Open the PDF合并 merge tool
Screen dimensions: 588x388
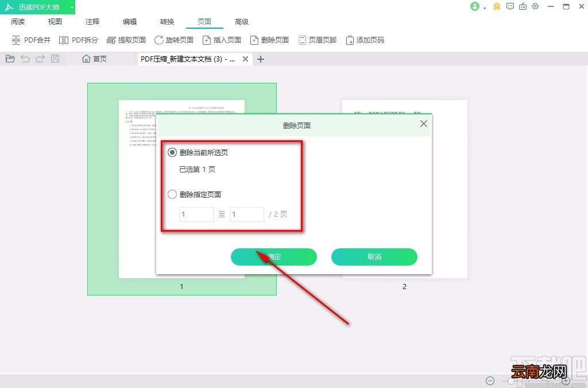tap(31, 40)
